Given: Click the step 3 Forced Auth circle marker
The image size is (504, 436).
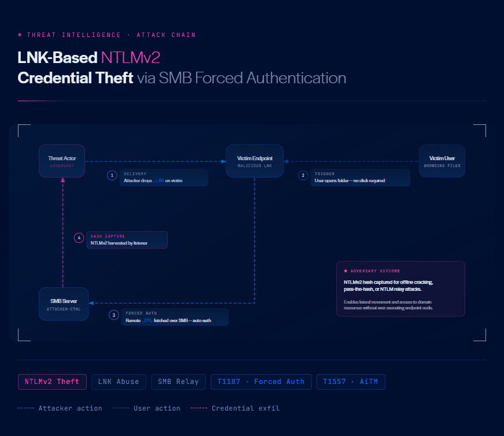Looking at the screenshot, I should 114,315.
